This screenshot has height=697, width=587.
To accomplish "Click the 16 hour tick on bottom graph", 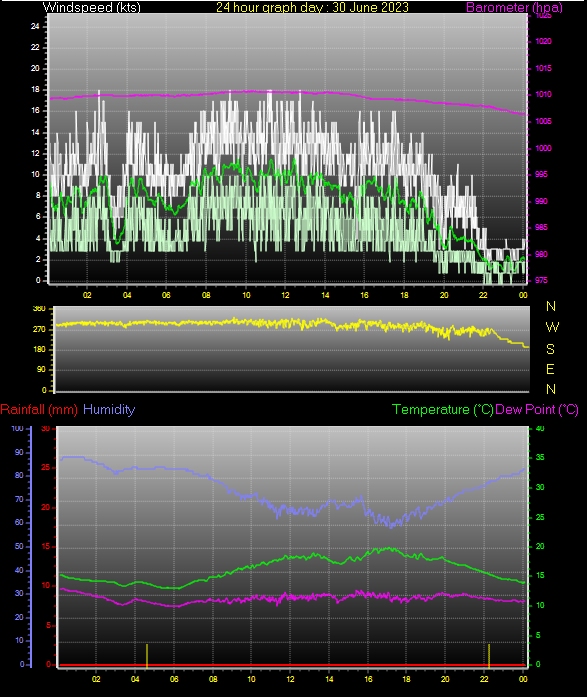I will point(368,679).
